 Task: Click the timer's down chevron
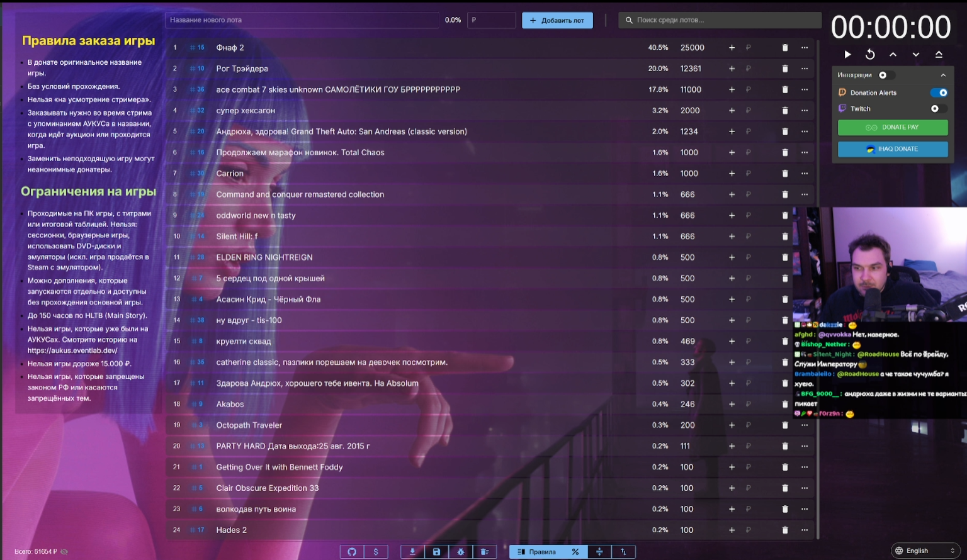pyautogui.click(x=916, y=55)
